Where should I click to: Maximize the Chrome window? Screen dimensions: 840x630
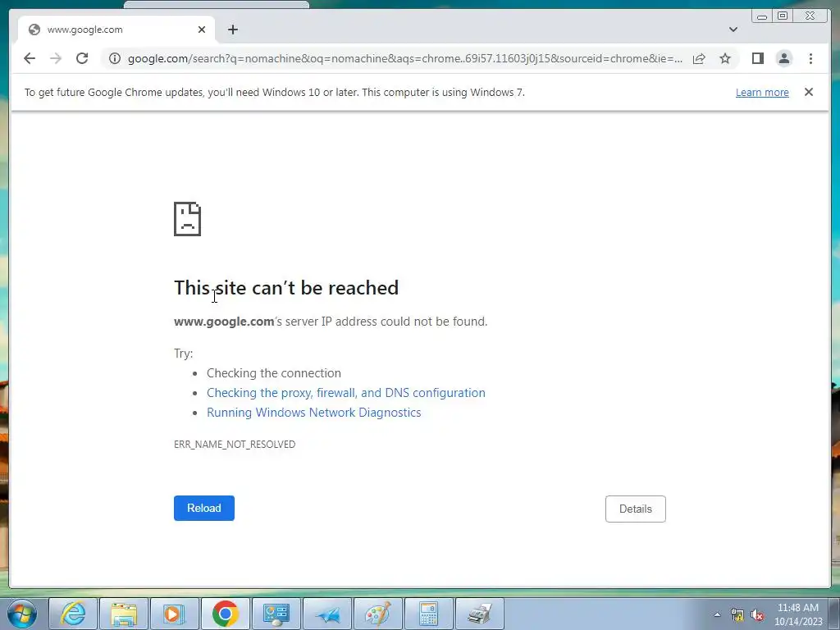782,16
